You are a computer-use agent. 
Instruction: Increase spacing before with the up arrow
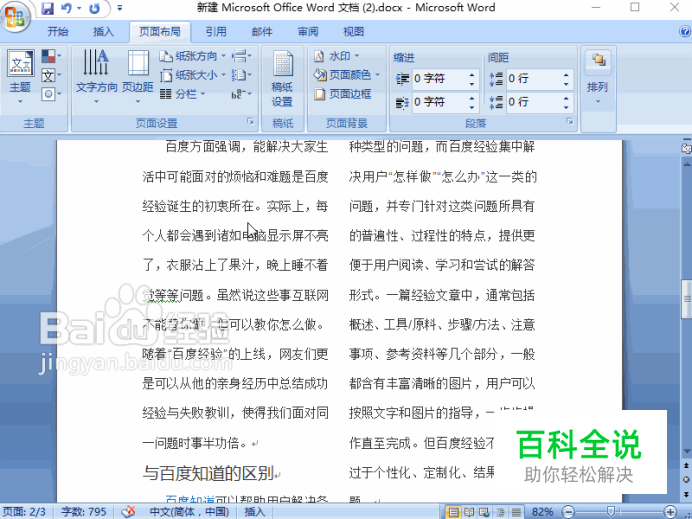coord(566,74)
